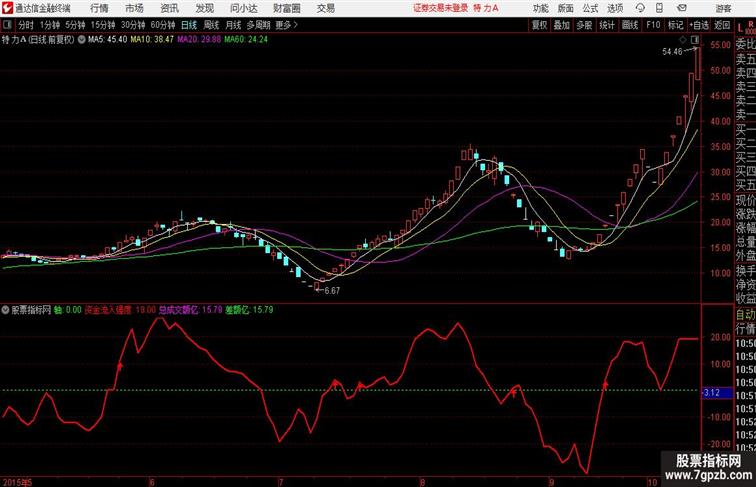
Task: Open the 选项 menu
Action: tap(615, 8)
